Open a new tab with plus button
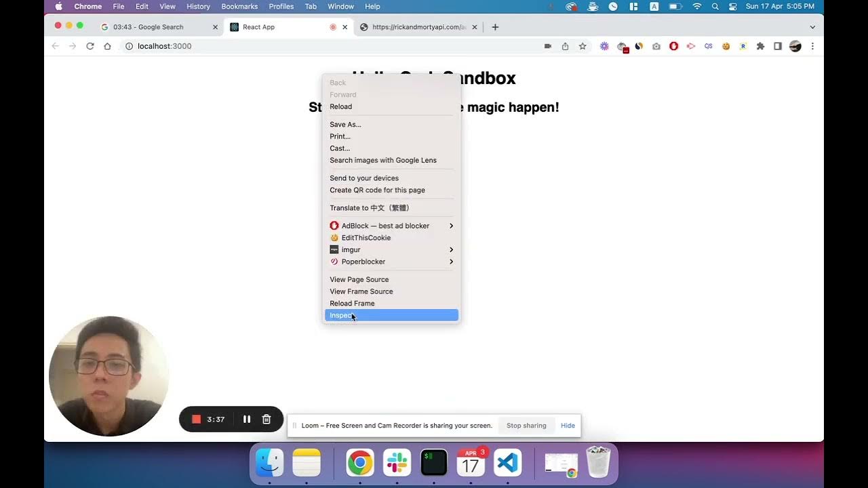Image resolution: width=868 pixels, height=488 pixels. (495, 27)
